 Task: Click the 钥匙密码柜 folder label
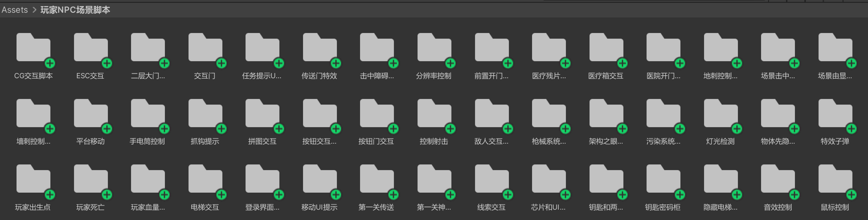click(663, 207)
